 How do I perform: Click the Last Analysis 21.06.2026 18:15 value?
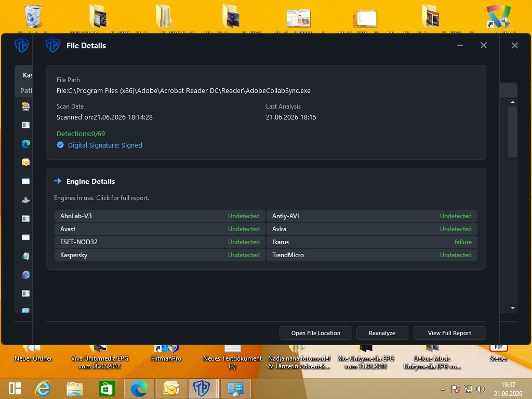(291, 117)
